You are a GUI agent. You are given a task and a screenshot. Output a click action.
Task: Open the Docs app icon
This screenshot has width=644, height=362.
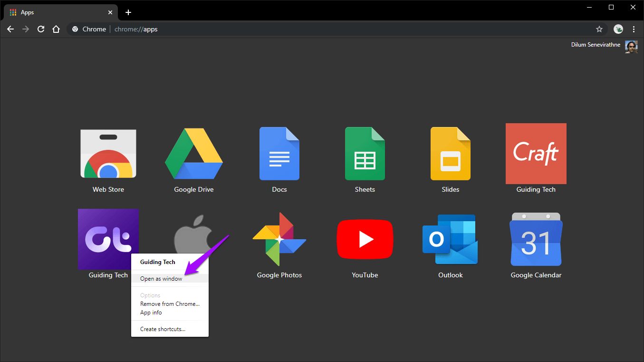coord(279,154)
